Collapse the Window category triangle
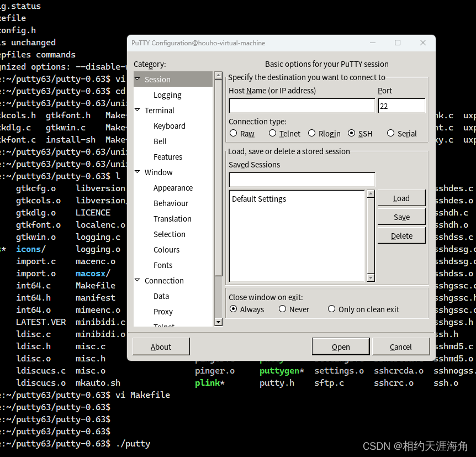476x457 pixels. [x=137, y=172]
